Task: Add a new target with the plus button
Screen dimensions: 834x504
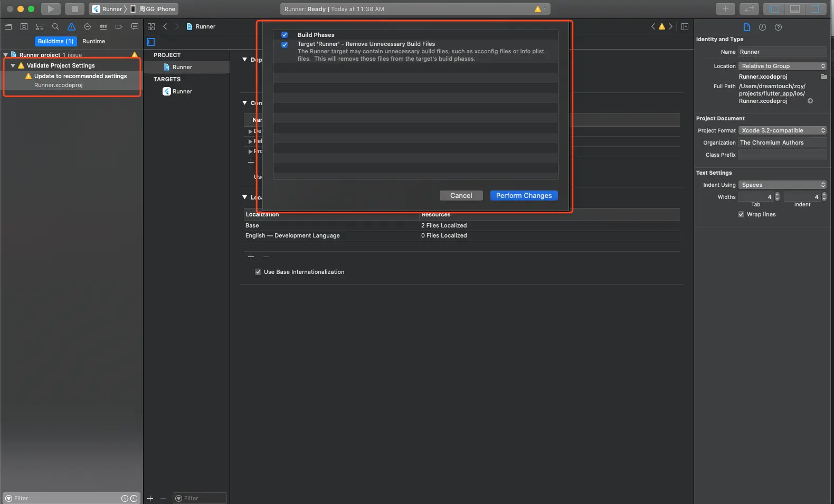Action: point(150,498)
